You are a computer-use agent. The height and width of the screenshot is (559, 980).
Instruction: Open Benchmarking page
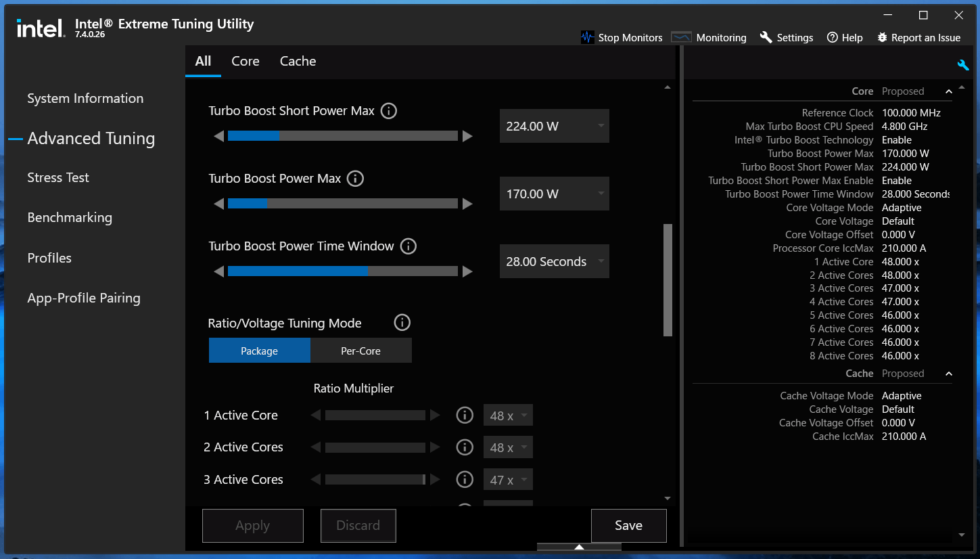pos(70,217)
